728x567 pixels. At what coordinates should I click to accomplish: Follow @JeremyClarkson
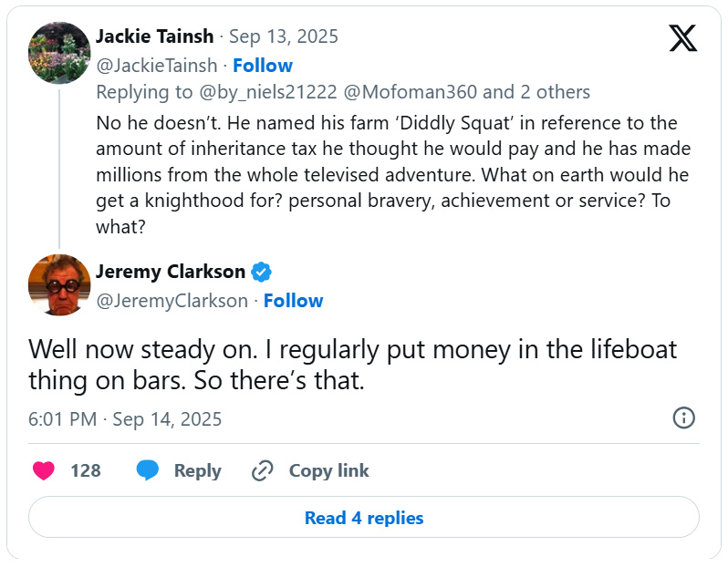click(293, 301)
